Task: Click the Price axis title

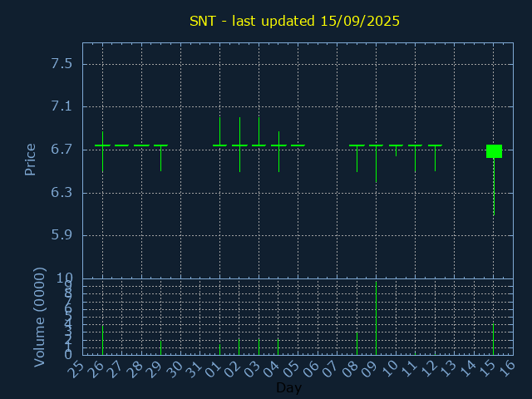Action: coord(30,160)
